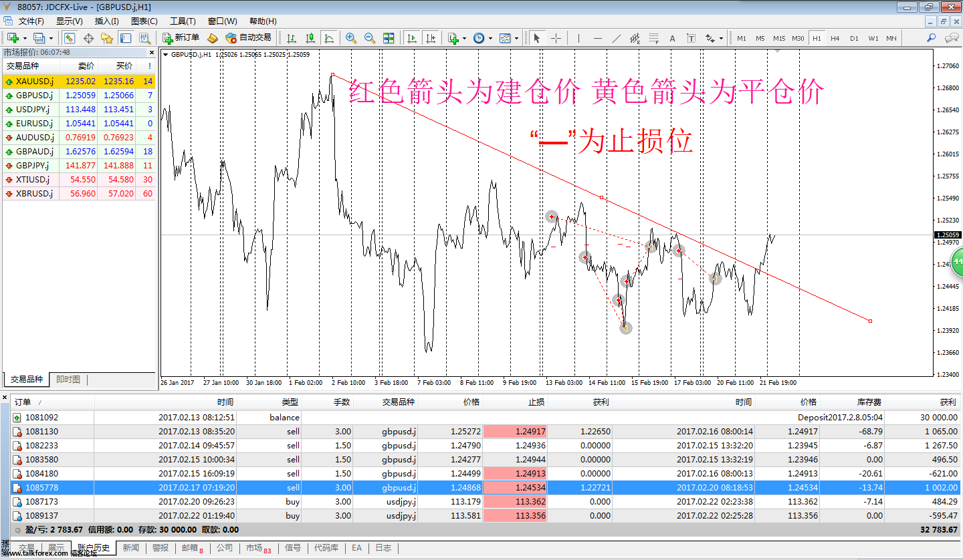Toggle the chart auto scroll icon
963x560 pixels.
point(411,38)
